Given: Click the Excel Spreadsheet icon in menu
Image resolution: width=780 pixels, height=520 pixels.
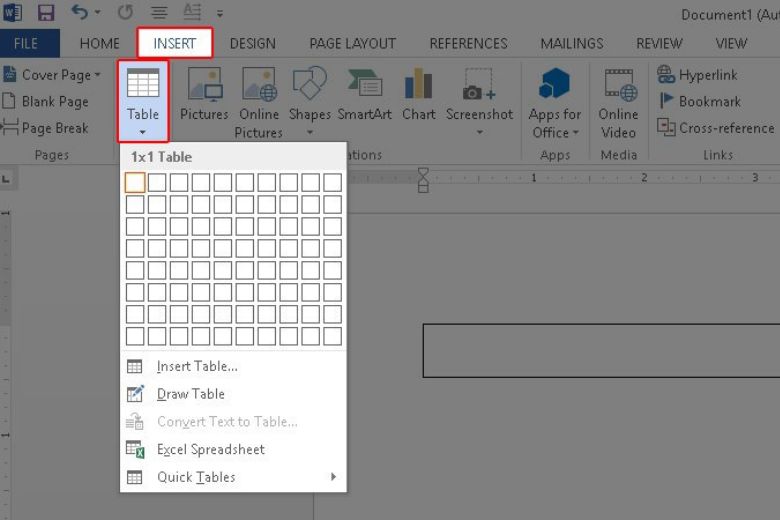Looking at the screenshot, I should tap(135, 449).
